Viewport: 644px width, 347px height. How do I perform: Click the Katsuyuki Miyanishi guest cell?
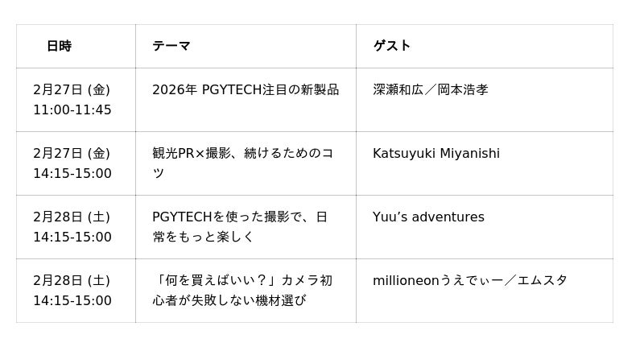pyautogui.click(x=436, y=153)
